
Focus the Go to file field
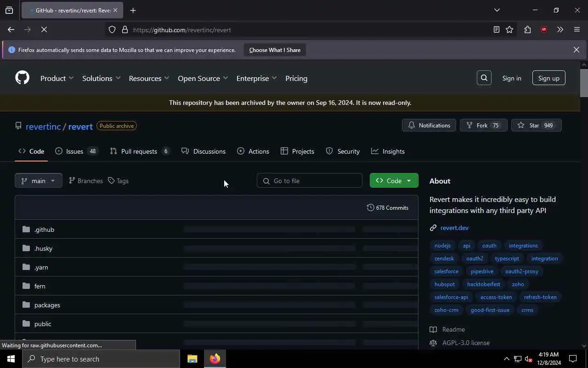tap(310, 181)
